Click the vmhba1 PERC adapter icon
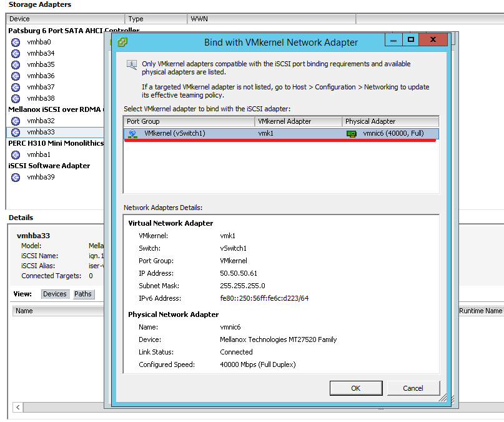This screenshot has height=422, width=504. click(x=16, y=155)
